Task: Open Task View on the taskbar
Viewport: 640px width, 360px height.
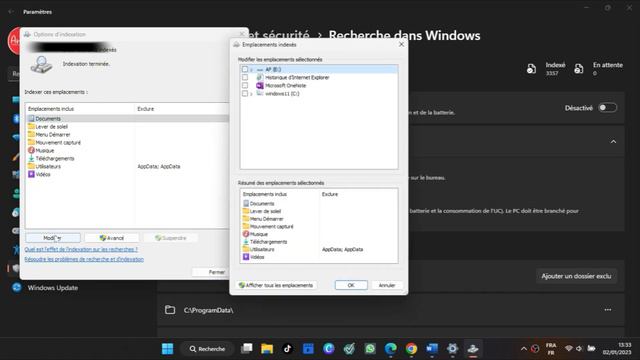Action: [x=247, y=349]
